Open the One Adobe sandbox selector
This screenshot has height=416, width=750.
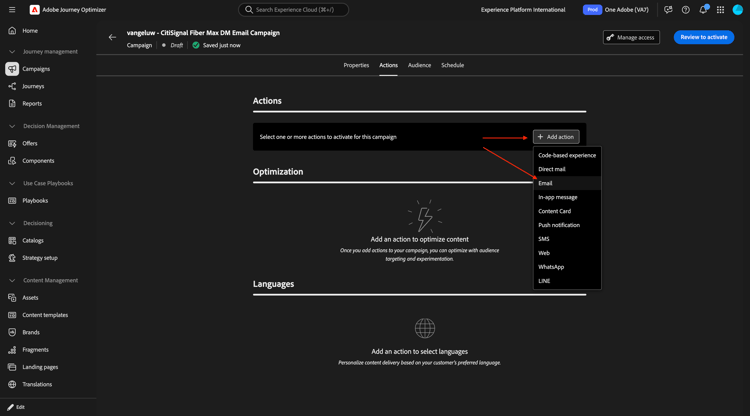(616, 10)
